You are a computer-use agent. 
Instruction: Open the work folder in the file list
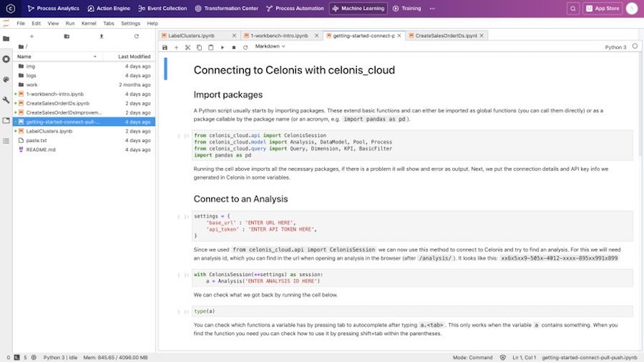(x=32, y=85)
